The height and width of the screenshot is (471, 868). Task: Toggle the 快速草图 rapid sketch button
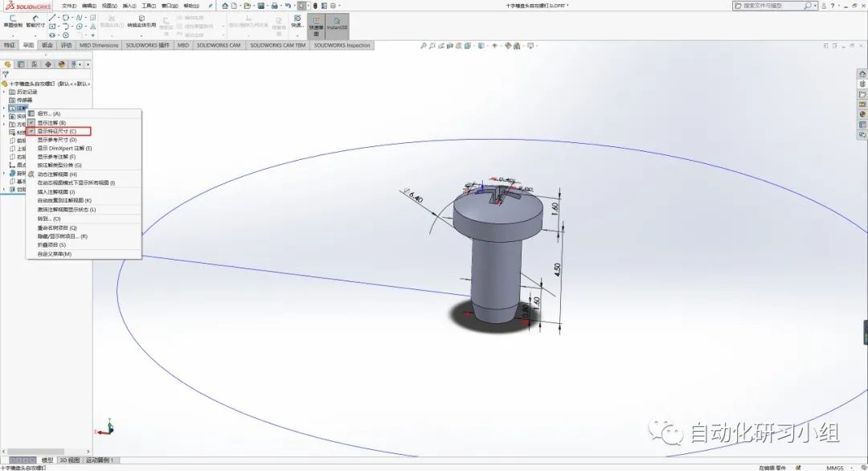click(x=316, y=26)
